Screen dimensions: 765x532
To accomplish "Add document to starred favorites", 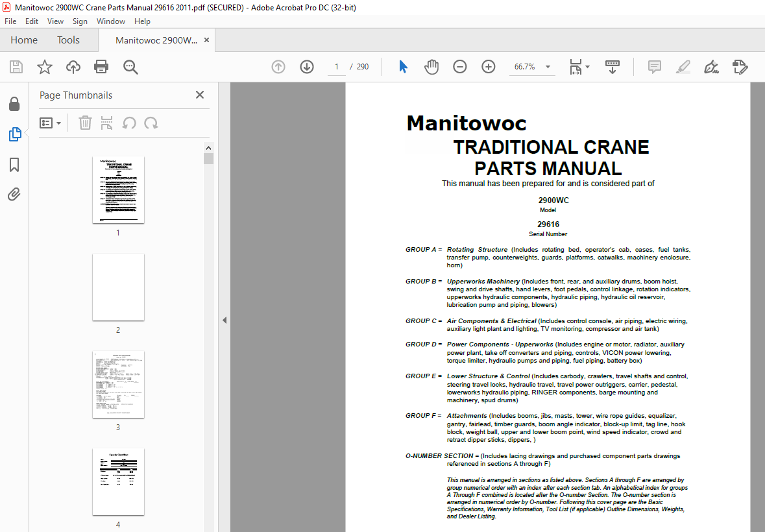I will pos(44,67).
